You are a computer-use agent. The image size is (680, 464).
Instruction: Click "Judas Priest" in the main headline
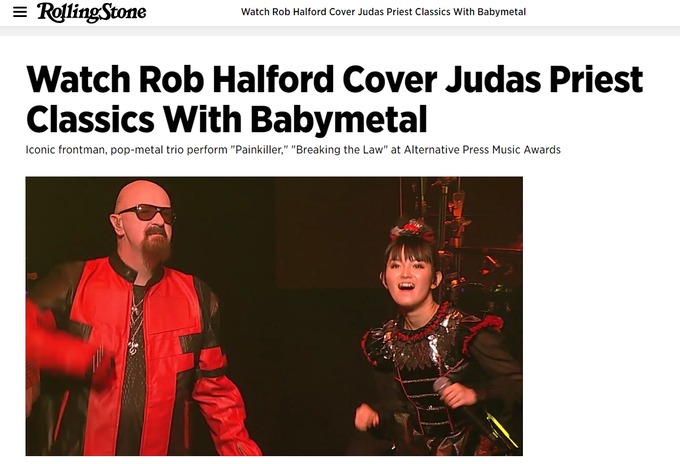tap(544, 80)
